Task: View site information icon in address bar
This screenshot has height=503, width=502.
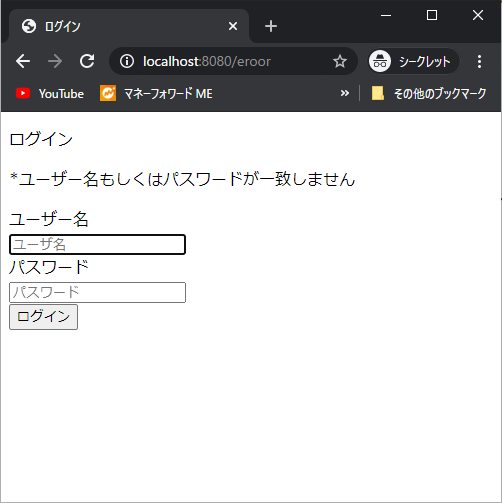Action: (x=127, y=61)
